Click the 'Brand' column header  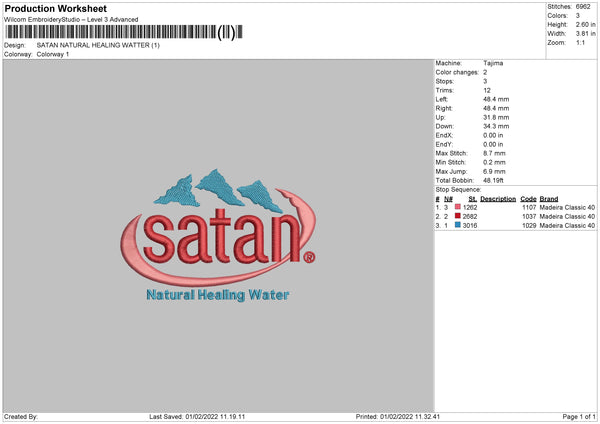549,199
